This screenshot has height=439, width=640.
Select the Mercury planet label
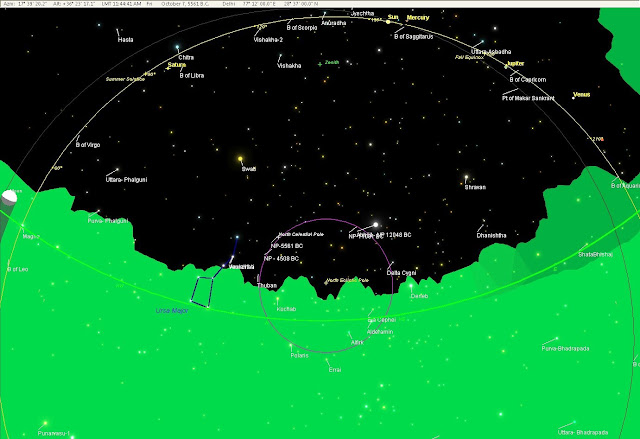click(x=418, y=18)
